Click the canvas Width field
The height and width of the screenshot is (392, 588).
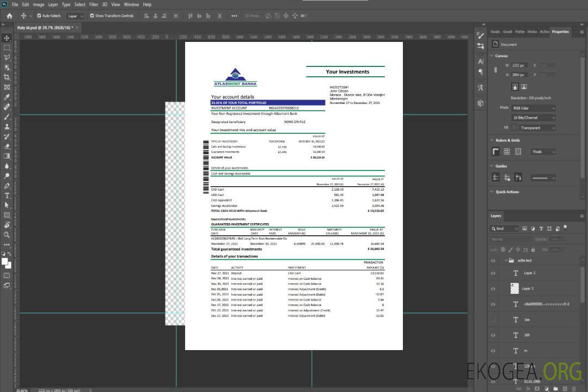519,65
